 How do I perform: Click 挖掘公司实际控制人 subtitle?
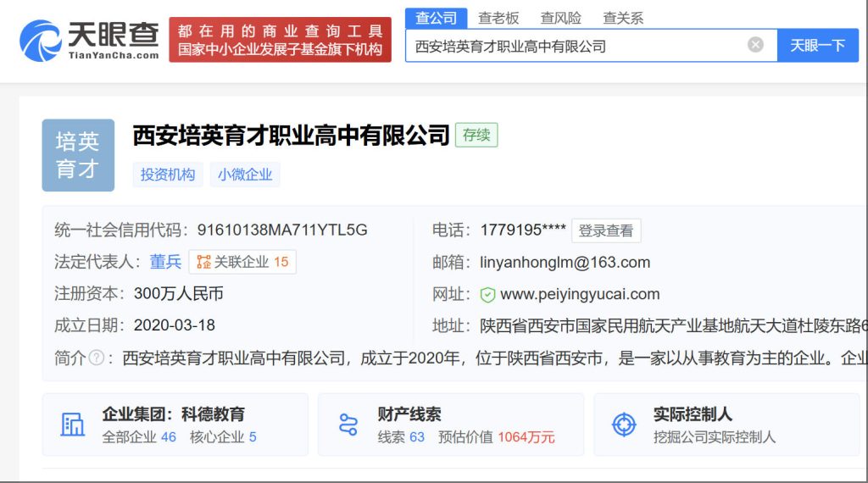[x=714, y=437]
